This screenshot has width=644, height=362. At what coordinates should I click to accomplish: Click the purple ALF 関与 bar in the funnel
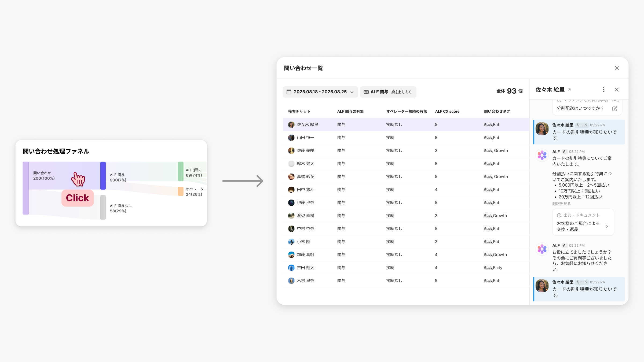[103, 176]
